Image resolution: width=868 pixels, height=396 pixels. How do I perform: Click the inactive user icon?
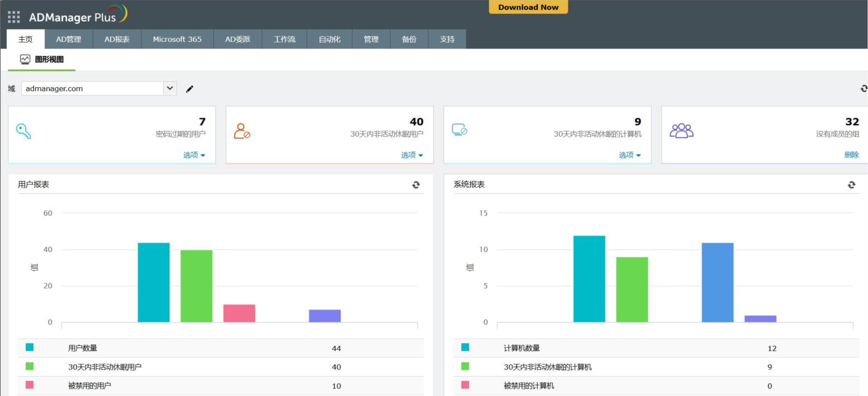tap(242, 131)
